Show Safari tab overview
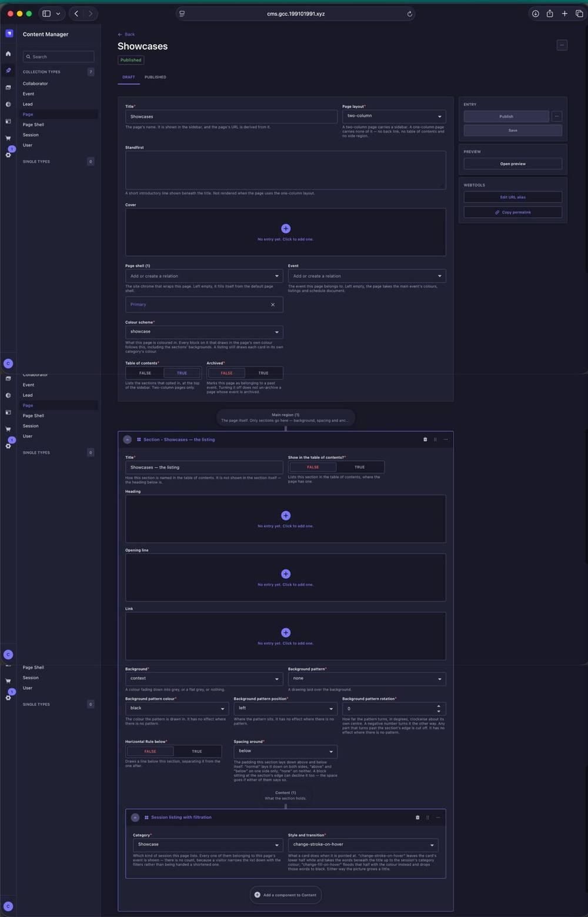Image resolution: width=588 pixels, height=917 pixels. [x=579, y=14]
